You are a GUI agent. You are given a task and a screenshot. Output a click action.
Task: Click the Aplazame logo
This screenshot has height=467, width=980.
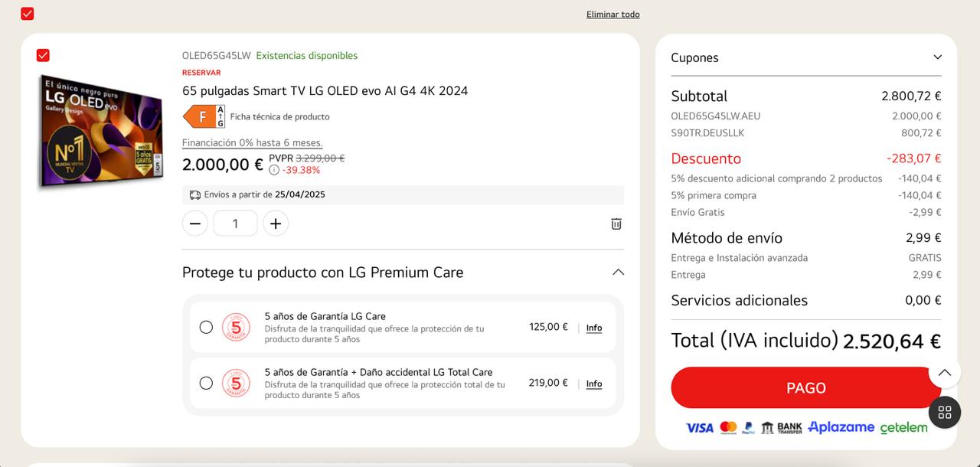[841, 427]
